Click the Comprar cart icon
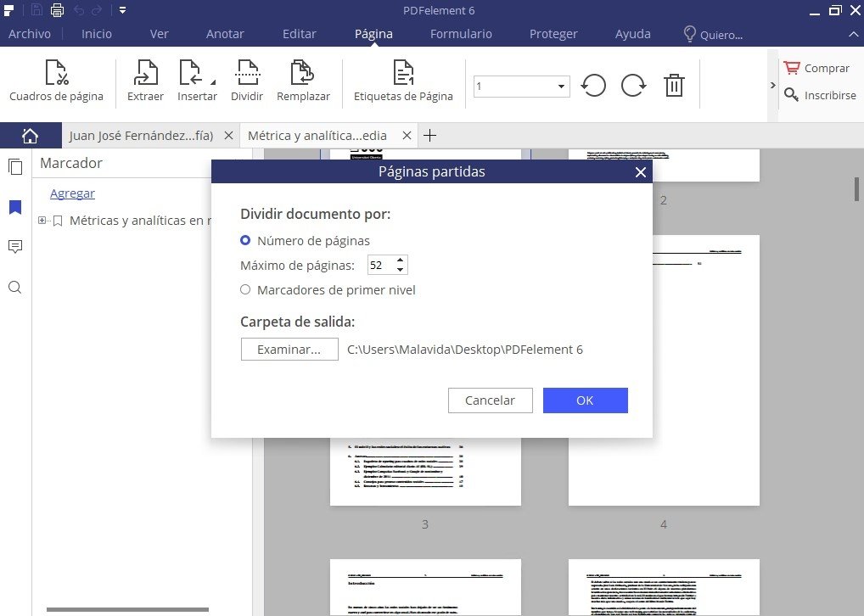Image resolution: width=864 pixels, height=616 pixels. [792, 68]
